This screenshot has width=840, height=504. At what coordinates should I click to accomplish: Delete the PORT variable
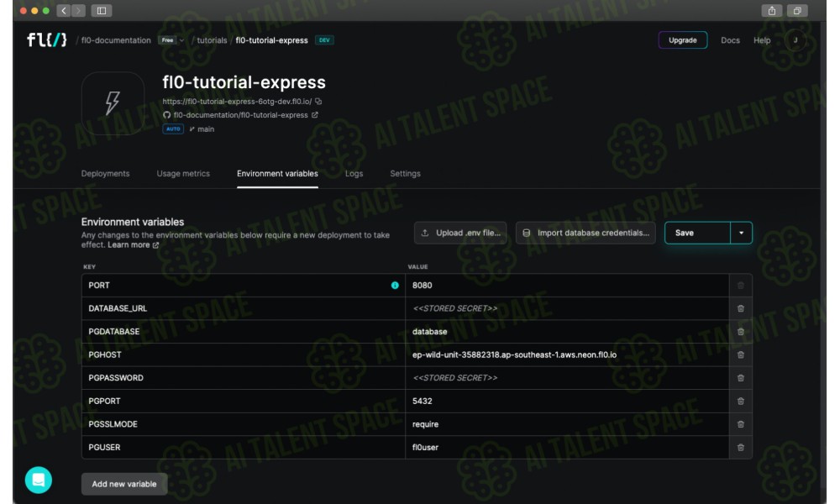pos(740,286)
